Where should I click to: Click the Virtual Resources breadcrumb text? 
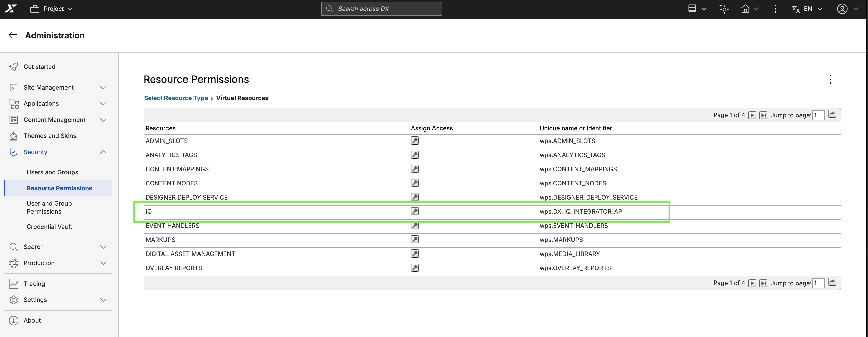[x=242, y=98]
